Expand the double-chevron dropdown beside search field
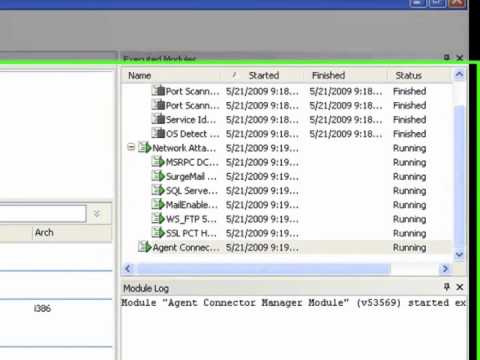 97,213
